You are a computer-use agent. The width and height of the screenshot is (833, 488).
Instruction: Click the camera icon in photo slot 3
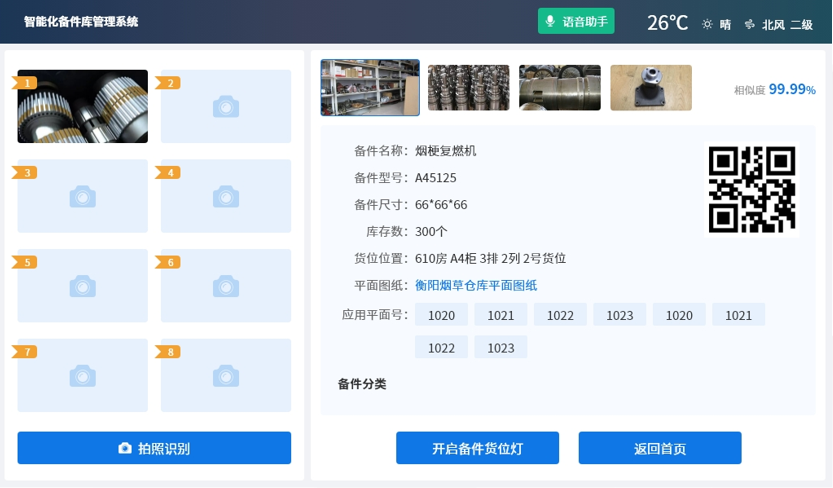pos(82,196)
